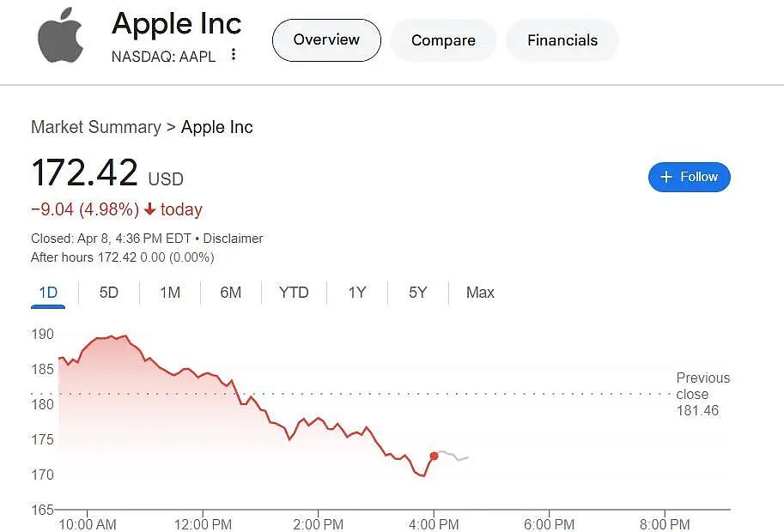
Task: Select the 5D time range
Action: click(x=108, y=293)
